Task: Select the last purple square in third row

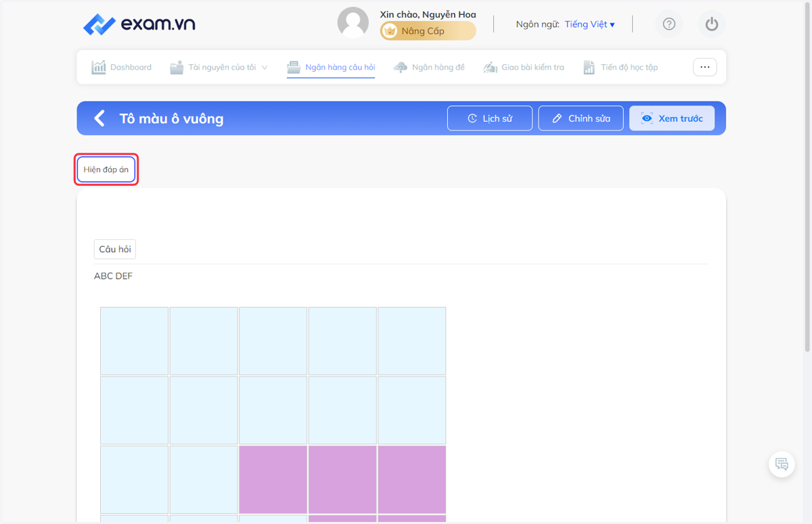Action: click(411, 479)
